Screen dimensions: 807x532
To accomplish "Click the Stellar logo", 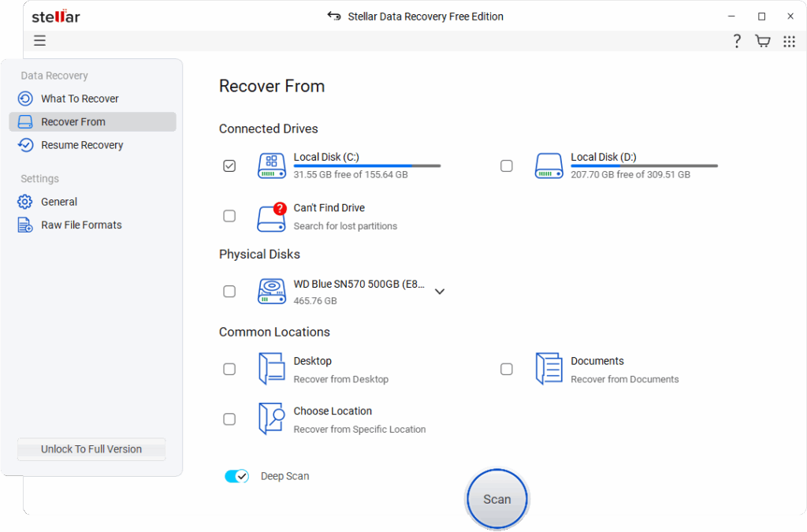I will coord(56,17).
